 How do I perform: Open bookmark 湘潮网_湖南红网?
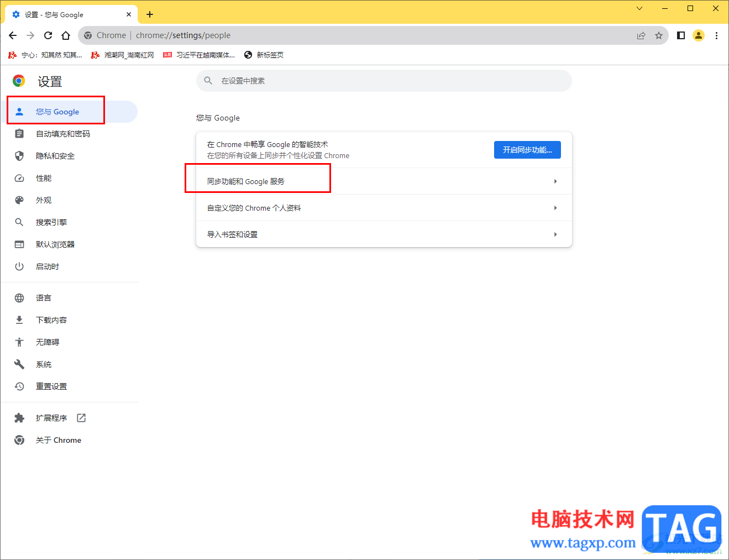[x=123, y=55]
